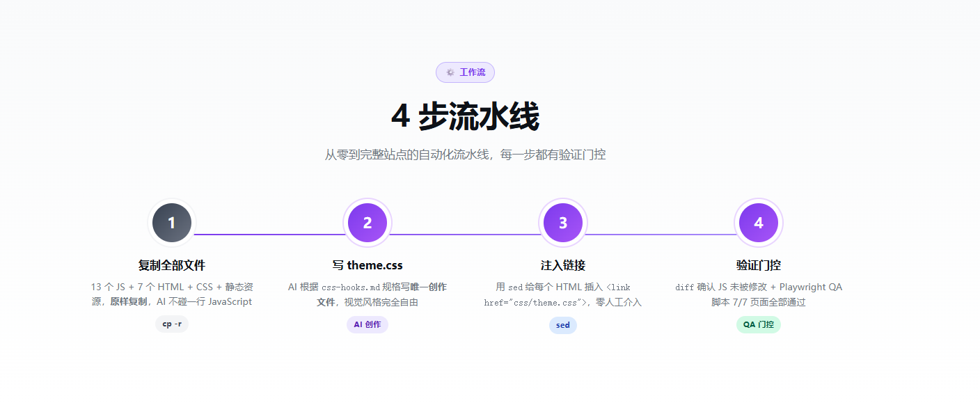Click the '4 步流水线' heading

click(465, 116)
